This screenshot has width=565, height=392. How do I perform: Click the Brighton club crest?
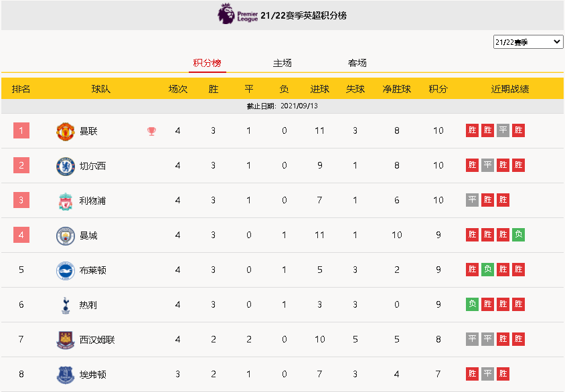click(66, 271)
